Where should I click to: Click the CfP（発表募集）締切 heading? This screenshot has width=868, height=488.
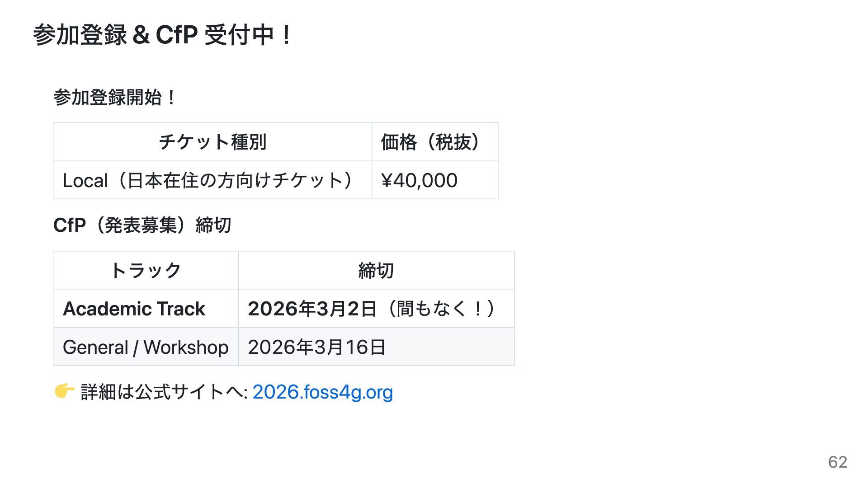pos(142,225)
